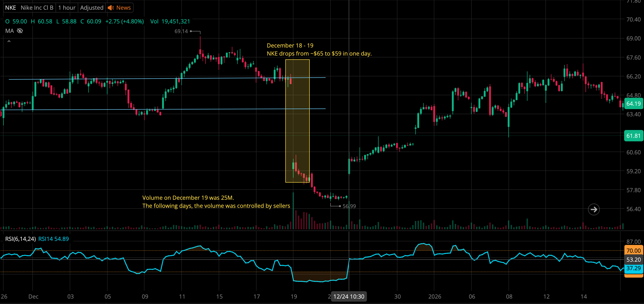Click the green 64.19 price tag

pyautogui.click(x=633, y=104)
